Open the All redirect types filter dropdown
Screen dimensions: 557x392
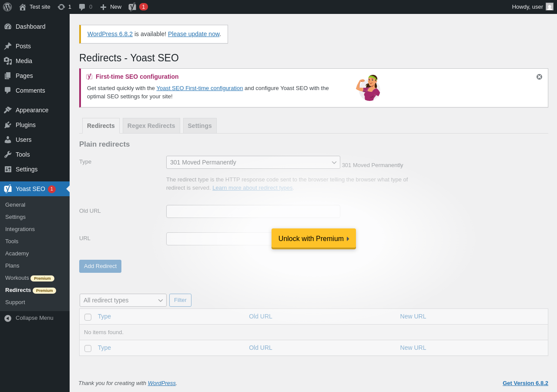click(x=123, y=300)
